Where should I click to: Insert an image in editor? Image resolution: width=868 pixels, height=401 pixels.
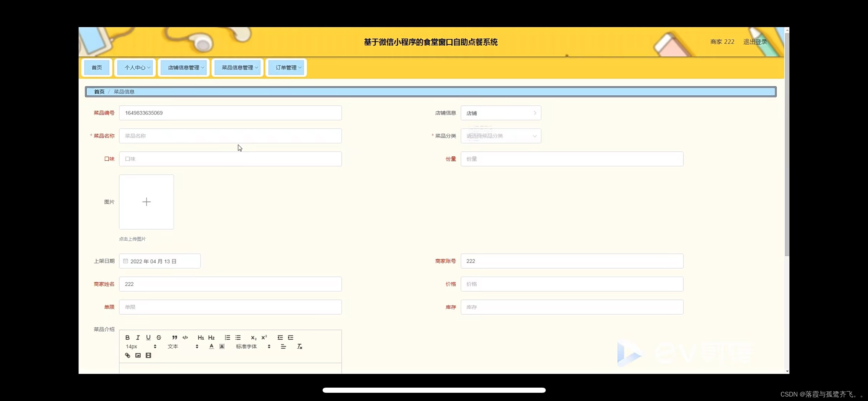pyautogui.click(x=138, y=355)
